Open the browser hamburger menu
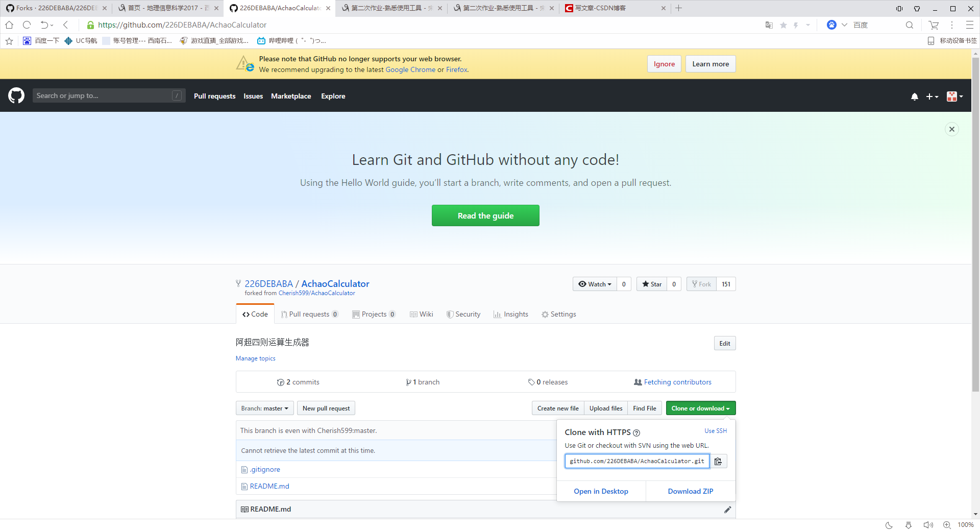 (x=970, y=25)
